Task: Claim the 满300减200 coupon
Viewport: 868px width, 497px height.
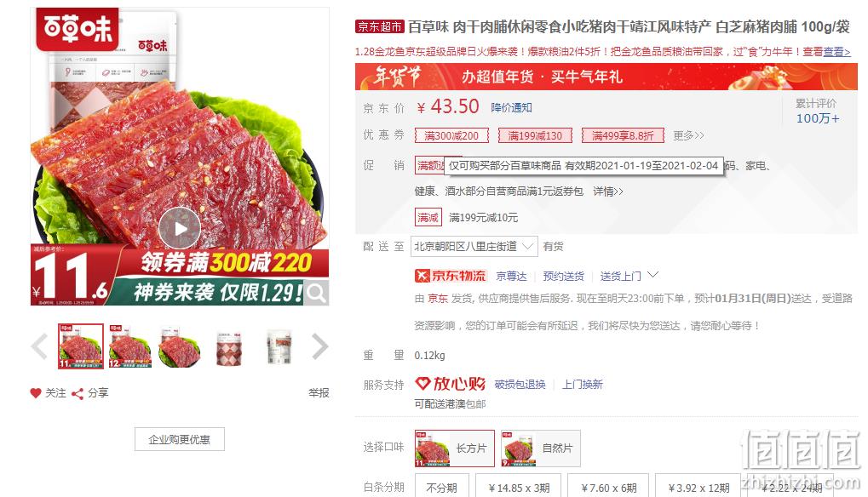Action: pyautogui.click(x=451, y=135)
